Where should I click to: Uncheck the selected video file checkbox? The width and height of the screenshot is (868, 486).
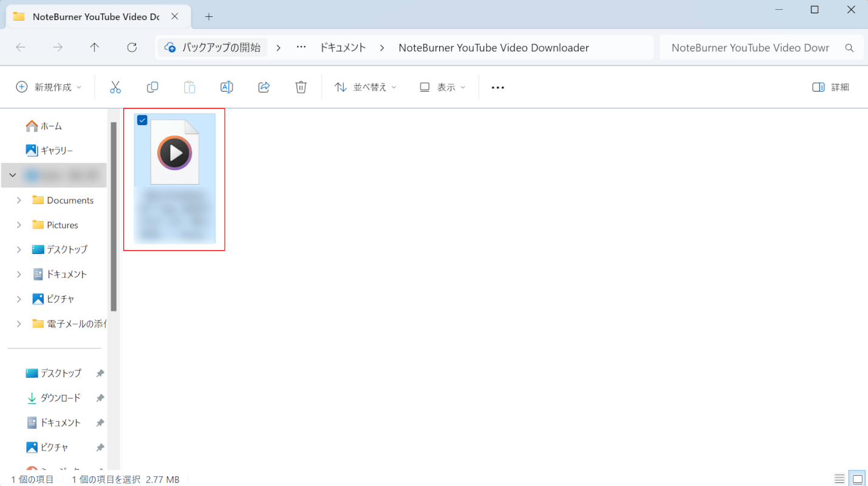(x=142, y=120)
